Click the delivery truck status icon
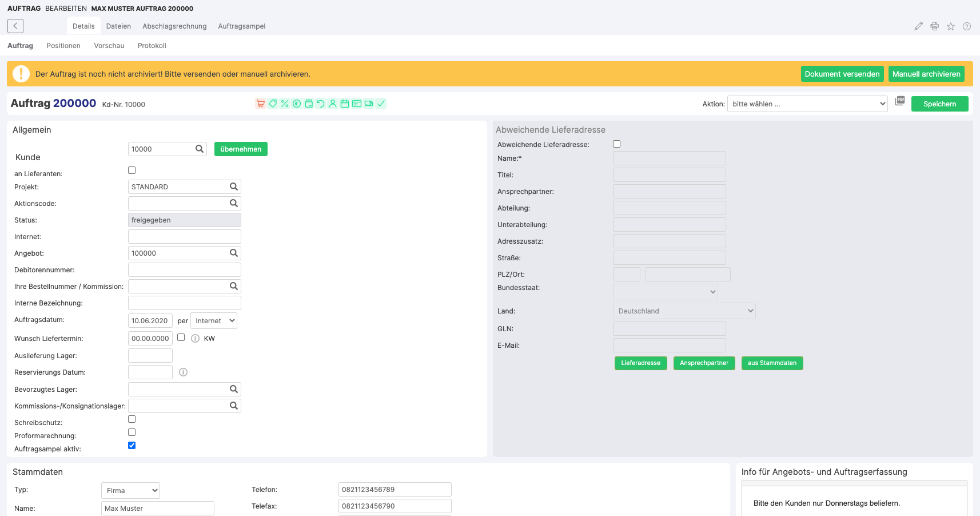 coord(369,104)
